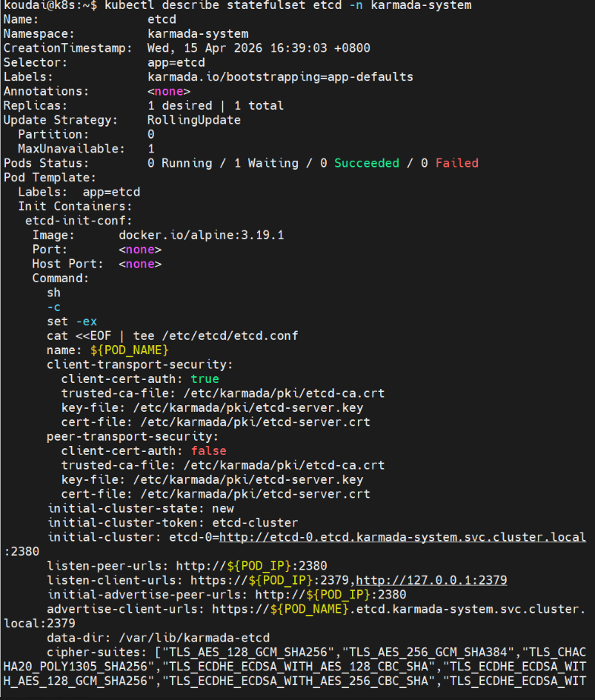Click the client-transport-security heading

tap(140, 364)
